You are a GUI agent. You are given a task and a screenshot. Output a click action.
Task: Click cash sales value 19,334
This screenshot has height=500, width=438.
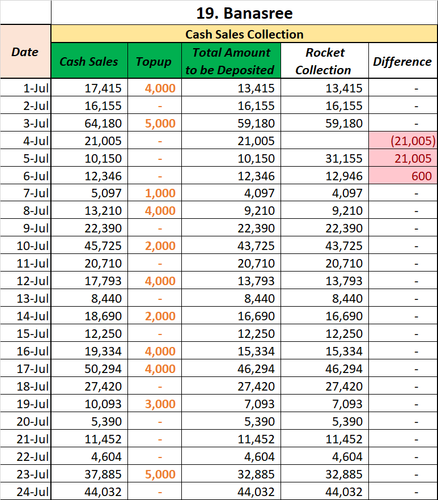89,351
